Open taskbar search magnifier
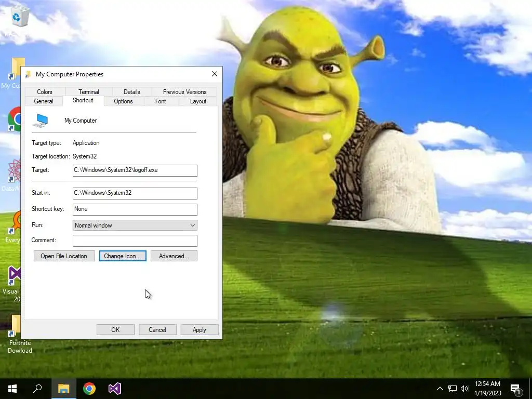532x399 pixels. [37, 389]
